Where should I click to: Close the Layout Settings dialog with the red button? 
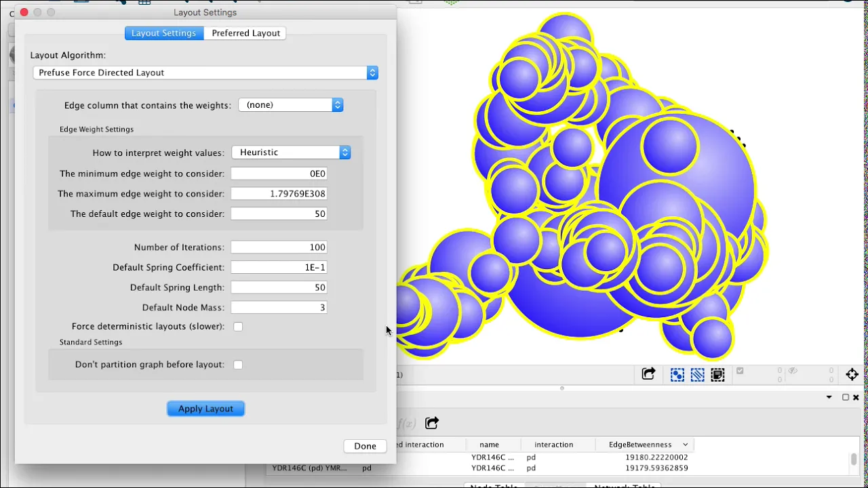coord(24,12)
